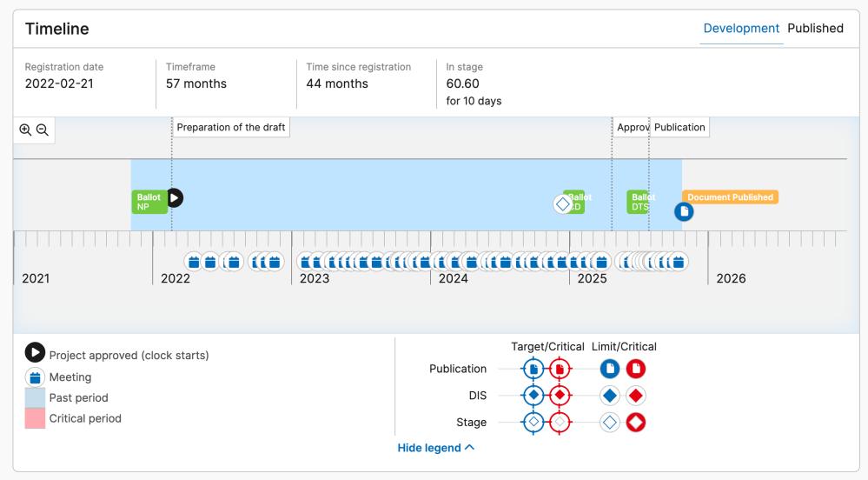Click the blue document publication icon on timeline
The height and width of the screenshot is (480, 868).
tap(684, 211)
